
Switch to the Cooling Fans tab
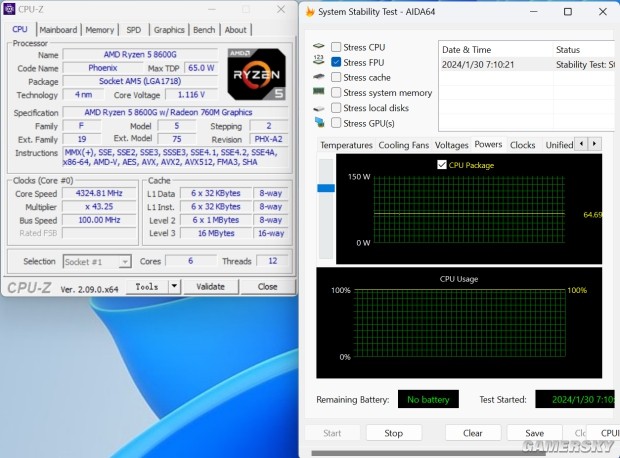pos(404,145)
